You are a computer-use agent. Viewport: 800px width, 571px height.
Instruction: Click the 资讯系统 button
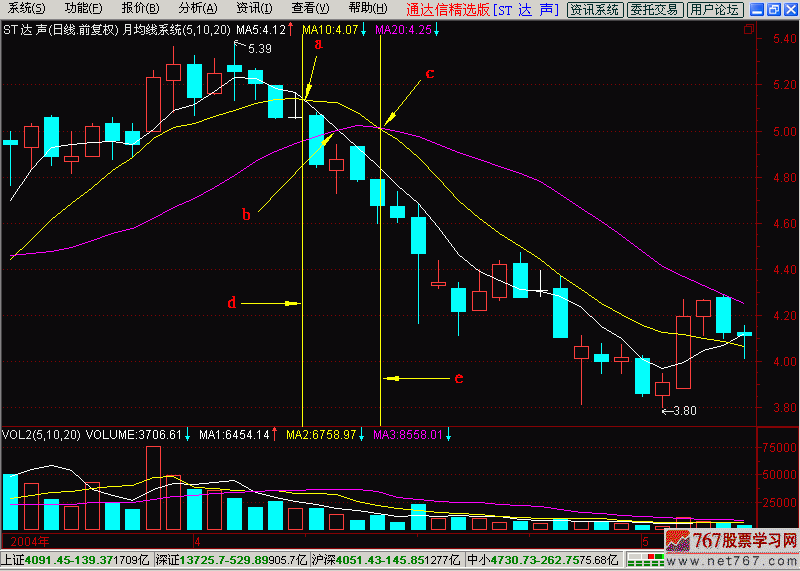tap(594, 10)
